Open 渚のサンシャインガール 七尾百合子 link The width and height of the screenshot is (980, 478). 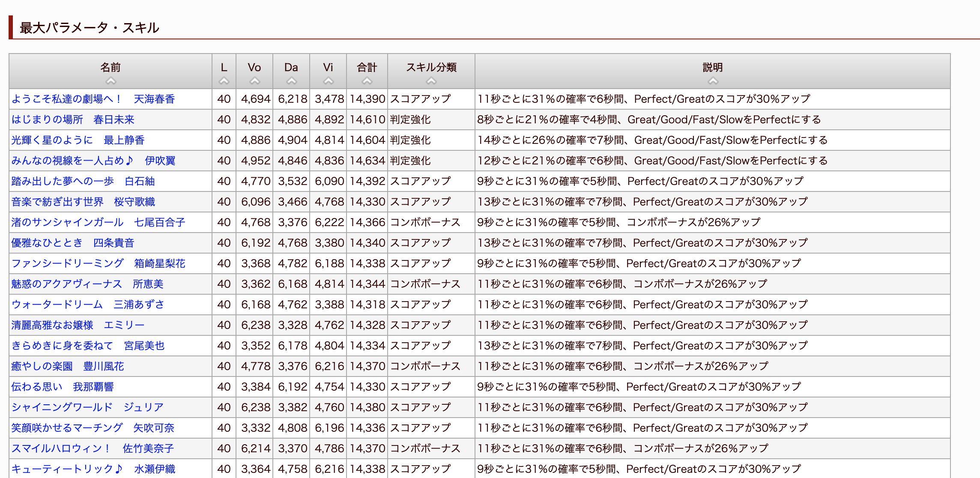point(98,222)
